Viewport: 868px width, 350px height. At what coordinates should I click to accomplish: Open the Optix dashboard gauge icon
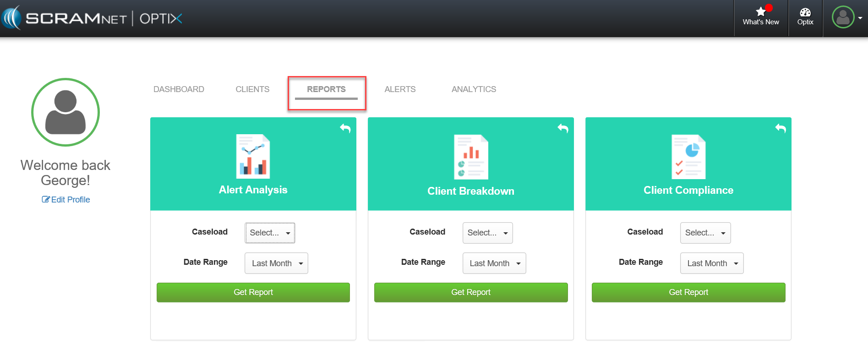[805, 12]
